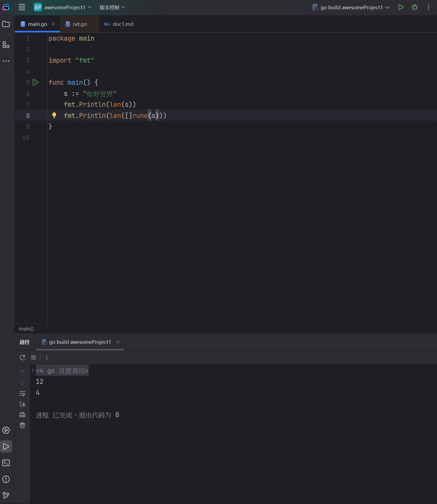Open the Terminal tool window
437x504 pixels.
click(x=6, y=463)
